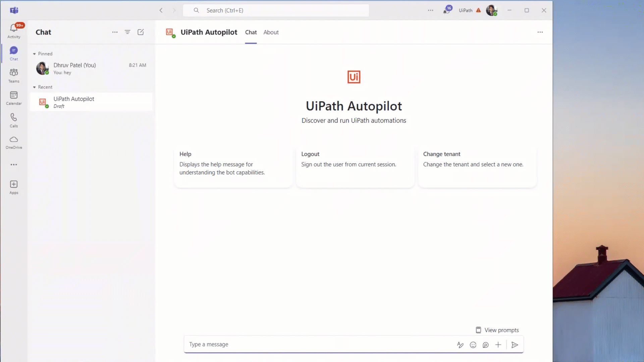Switch to the Chat tab
This screenshot has width=644, height=362.
pyautogui.click(x=251, y=32)
